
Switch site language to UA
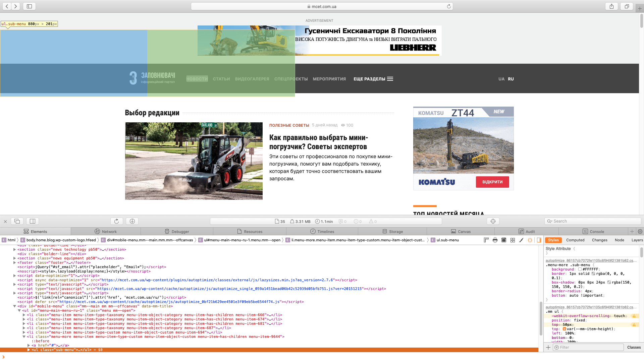tap(501, 79)
